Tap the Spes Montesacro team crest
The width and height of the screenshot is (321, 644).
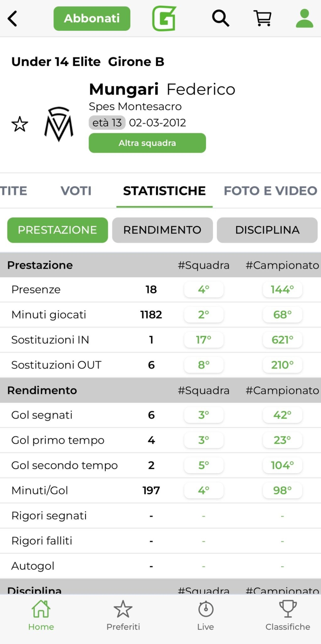(59, 124)
